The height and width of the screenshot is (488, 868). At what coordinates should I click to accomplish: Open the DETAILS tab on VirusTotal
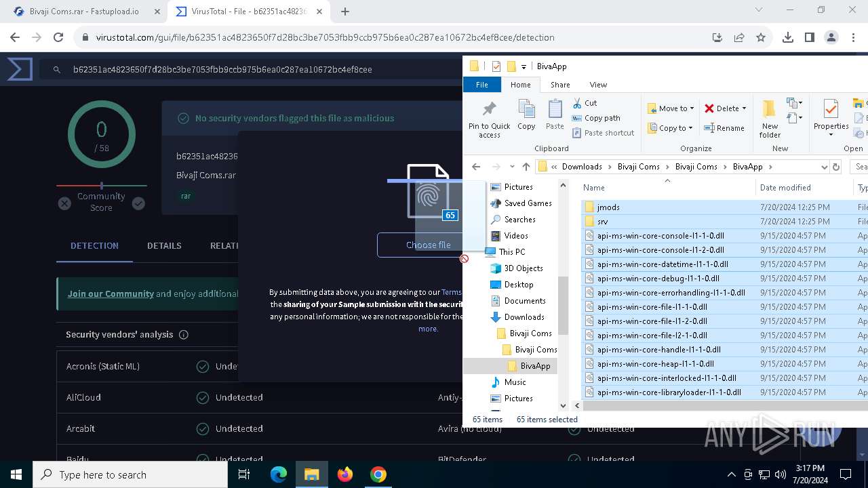tap(164, 245)
